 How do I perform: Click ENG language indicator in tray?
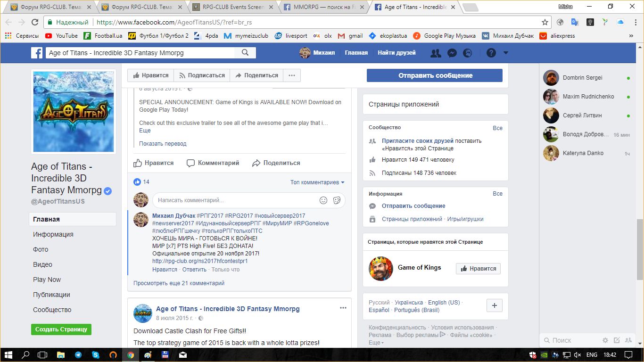point(592,355)
